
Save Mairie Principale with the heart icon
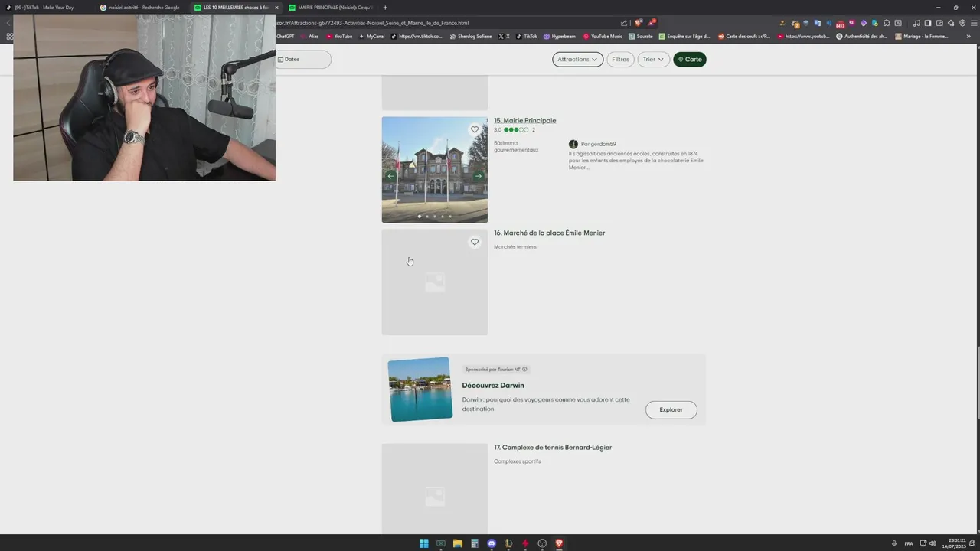click(x=475, y=129)
